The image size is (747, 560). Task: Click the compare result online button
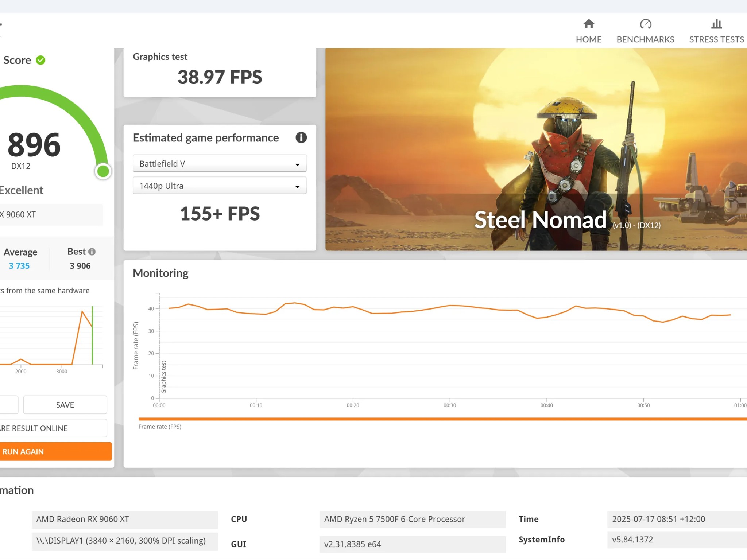tap(51, 428)
